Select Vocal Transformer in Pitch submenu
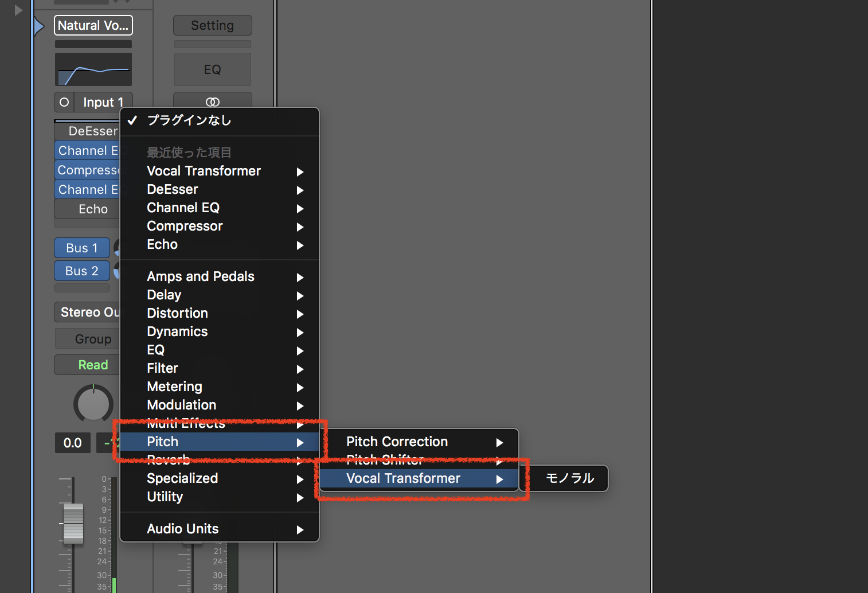The image size is (868, 593). [419, 478]
